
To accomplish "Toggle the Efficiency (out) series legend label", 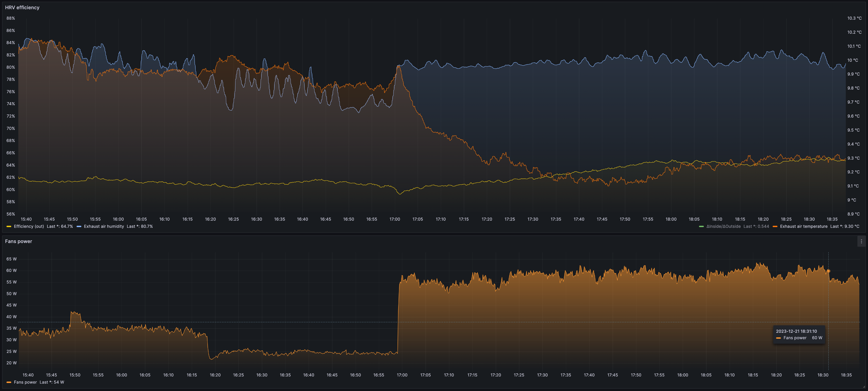I will (29, 227).
